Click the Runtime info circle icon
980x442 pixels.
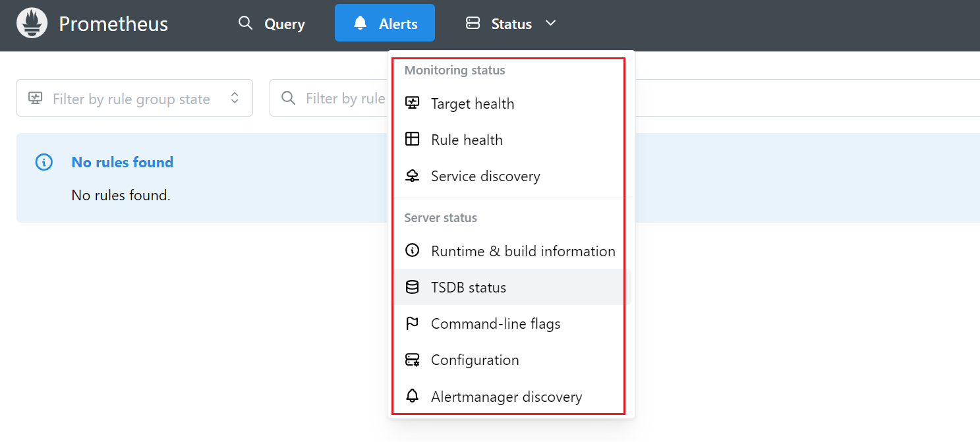coord(412,250)
